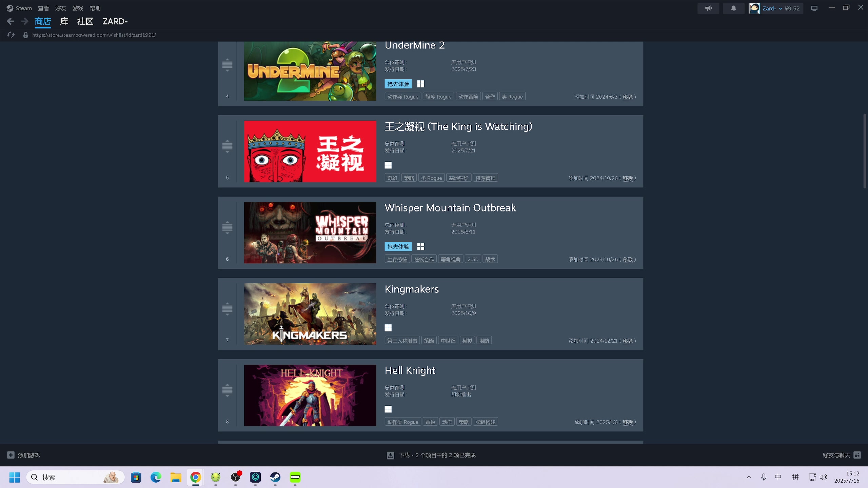Screen dimensions: 868x488
Task: Click the downloads icon in bottom bar
Action: click(391, 455)
